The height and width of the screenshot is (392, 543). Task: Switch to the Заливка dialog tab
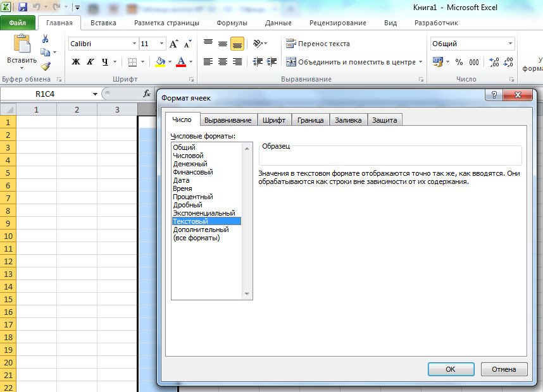348,120
